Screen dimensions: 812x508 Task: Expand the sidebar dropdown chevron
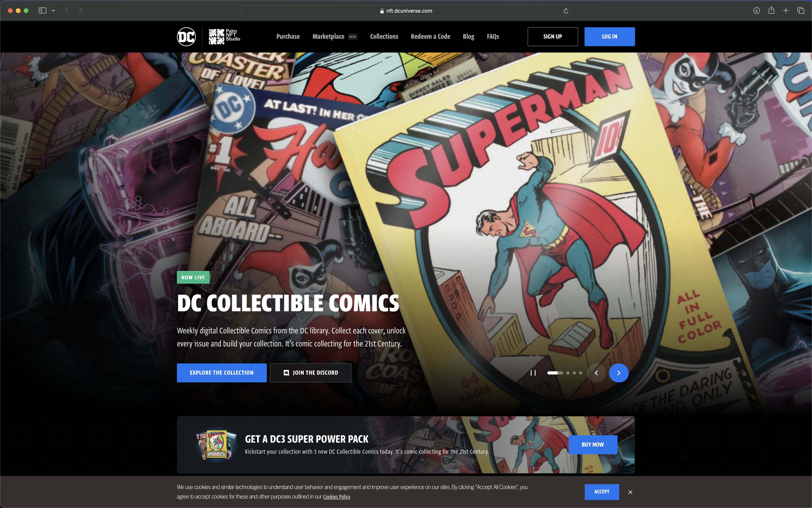pos(53,11)
